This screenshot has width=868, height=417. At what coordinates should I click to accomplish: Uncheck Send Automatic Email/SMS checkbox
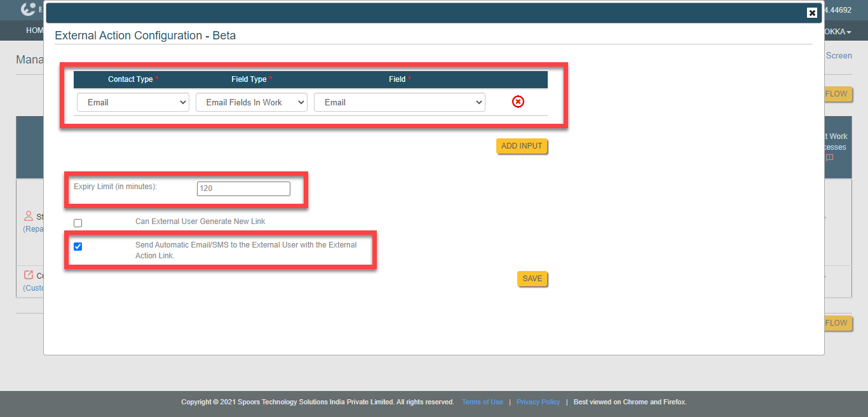tap(78, 246)
